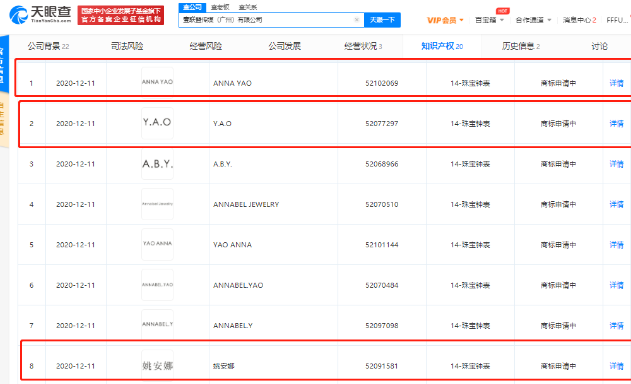This screenshot has width=631, height=384.
Task: Select the 查关系 search tab
Action: pyautogui.click(x=247, y=7)
